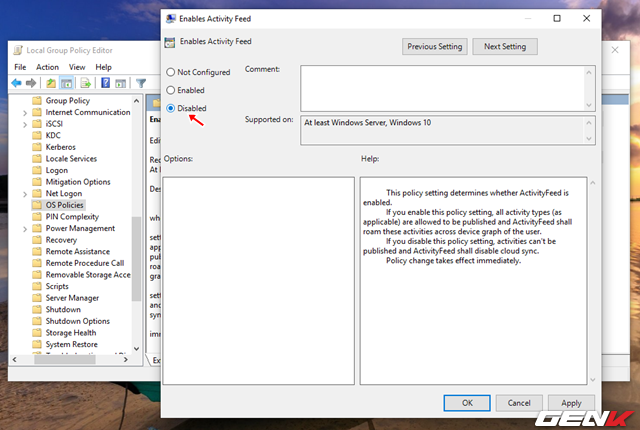Click the Filter funnel toolbar icon
The height and width of the screenshot is (430, 640).
[x=139, y=83]
